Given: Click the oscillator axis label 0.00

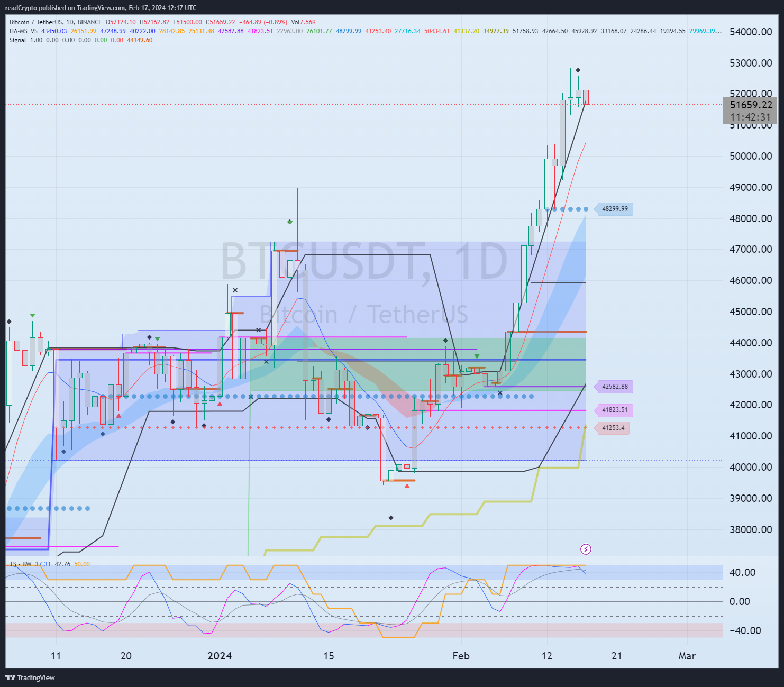Looking at the screenshot, I should [x=740, y=601].
